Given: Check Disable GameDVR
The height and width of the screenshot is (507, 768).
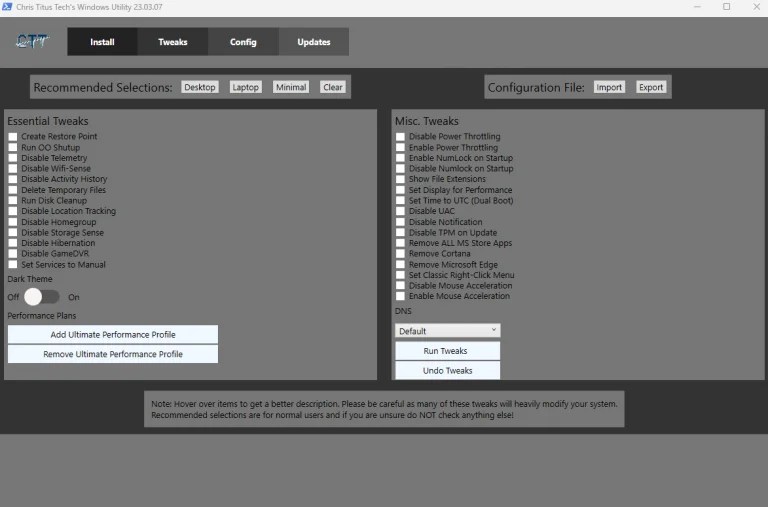Looking at the screenshot, I should click(x=13, y=254).
